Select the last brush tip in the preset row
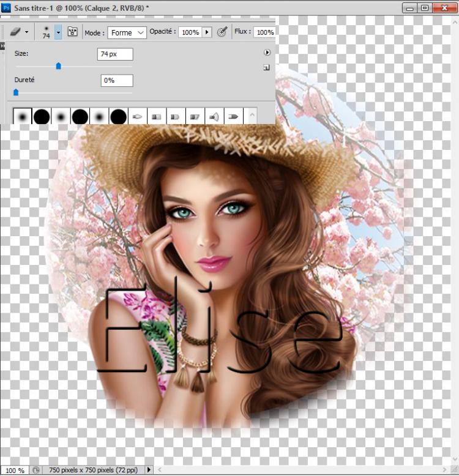Screen dimensions: 459x476 pos(233,116)
